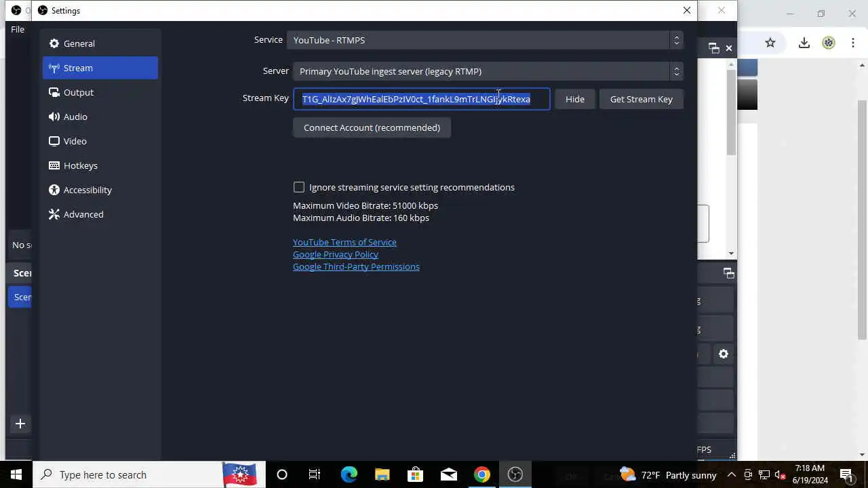Open YouTube Terms of Service link
868x488 pixels.
(x=344, y=242)
